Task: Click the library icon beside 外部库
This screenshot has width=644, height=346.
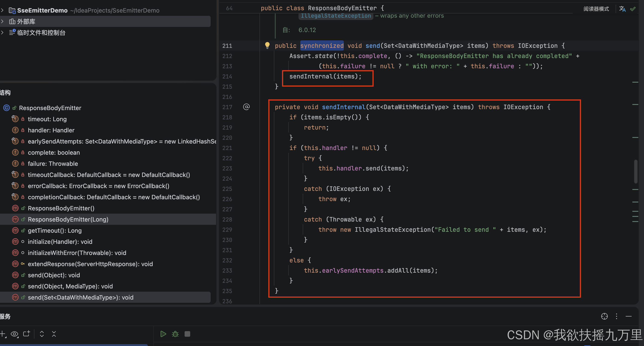Action: coord(12,21)
